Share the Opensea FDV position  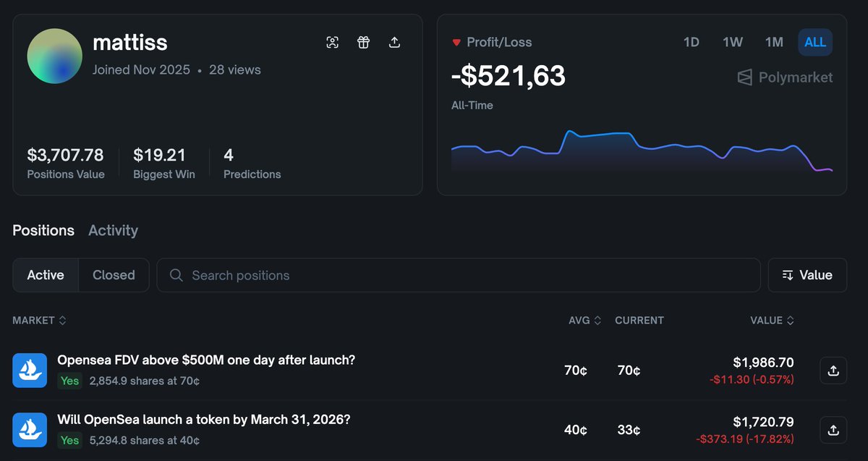click(833, 371)
